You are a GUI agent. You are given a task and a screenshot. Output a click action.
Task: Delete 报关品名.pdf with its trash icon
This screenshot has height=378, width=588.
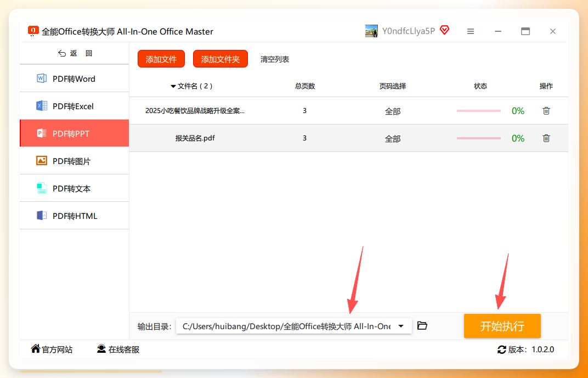pos(546,138)
